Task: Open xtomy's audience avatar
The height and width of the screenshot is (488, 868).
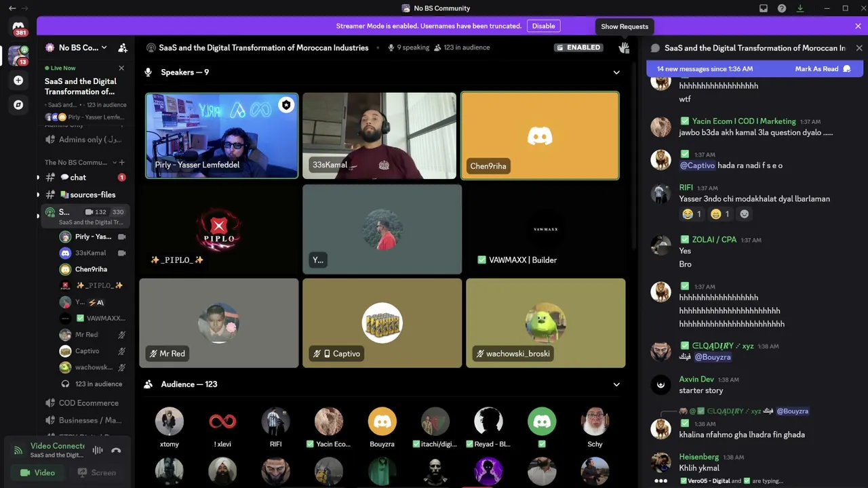Action: tap(170, 422)
